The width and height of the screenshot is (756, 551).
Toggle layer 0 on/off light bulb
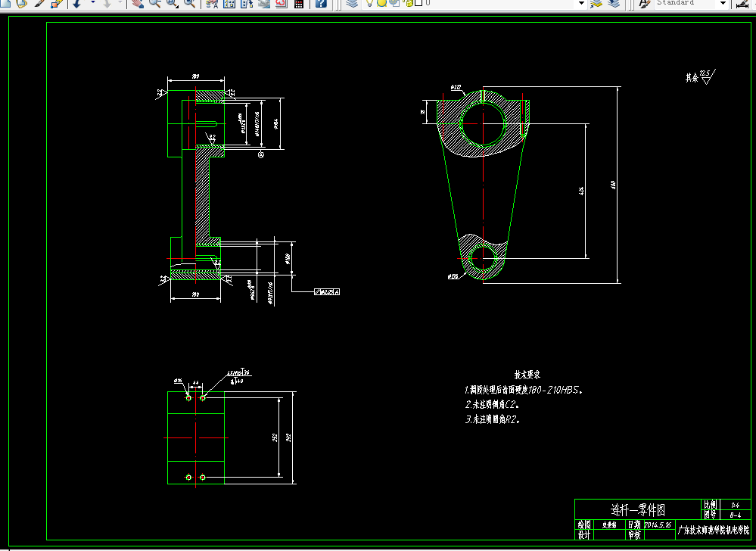tap(369, 3)
